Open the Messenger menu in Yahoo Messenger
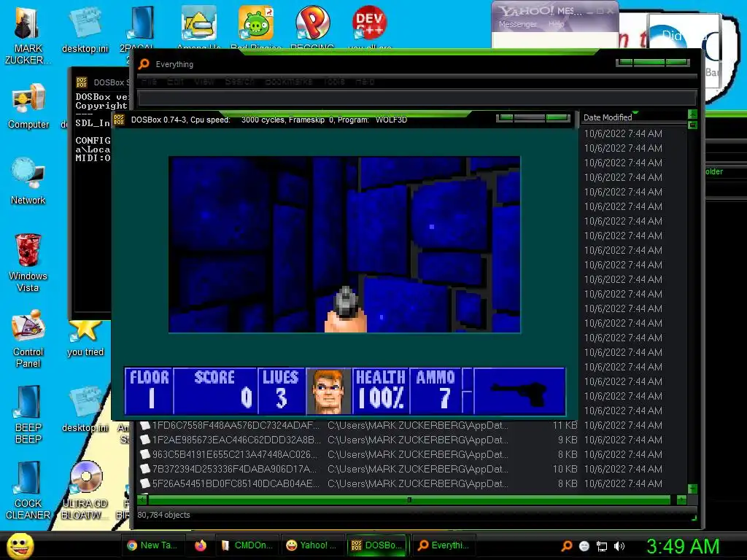 pyautogui.click(x=517, y=24)
